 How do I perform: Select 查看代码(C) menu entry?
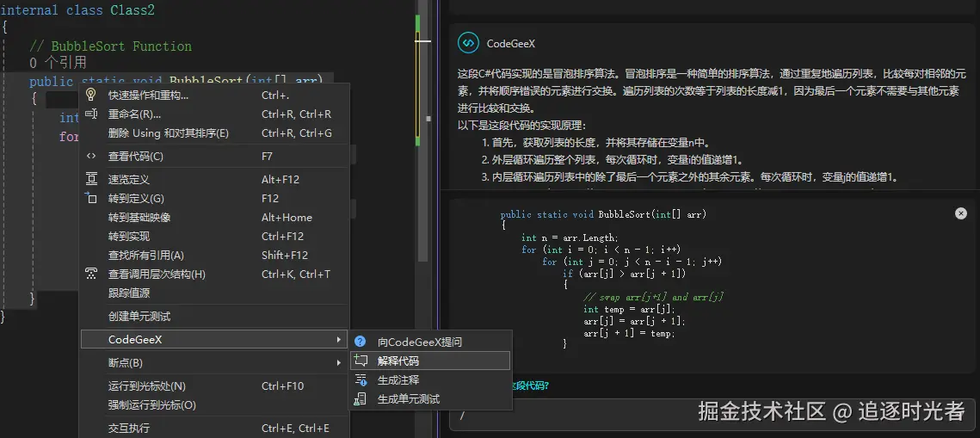point(213,157)
